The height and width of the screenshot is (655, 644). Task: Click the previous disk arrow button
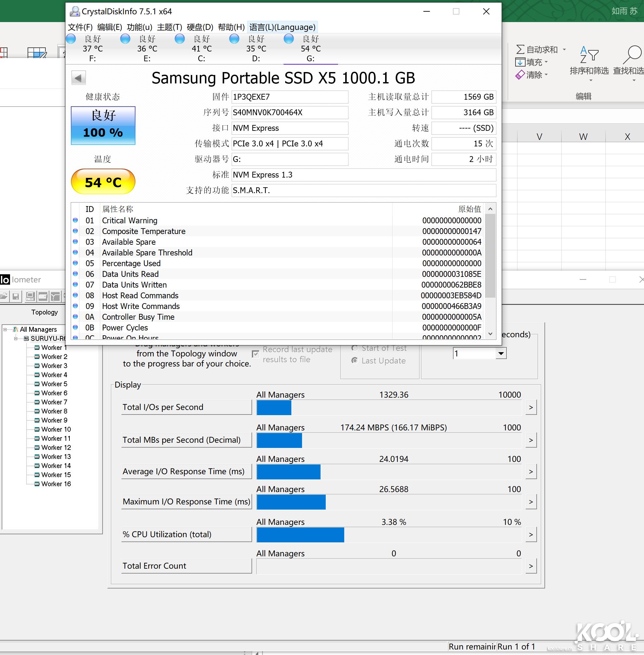coord(78,78)
